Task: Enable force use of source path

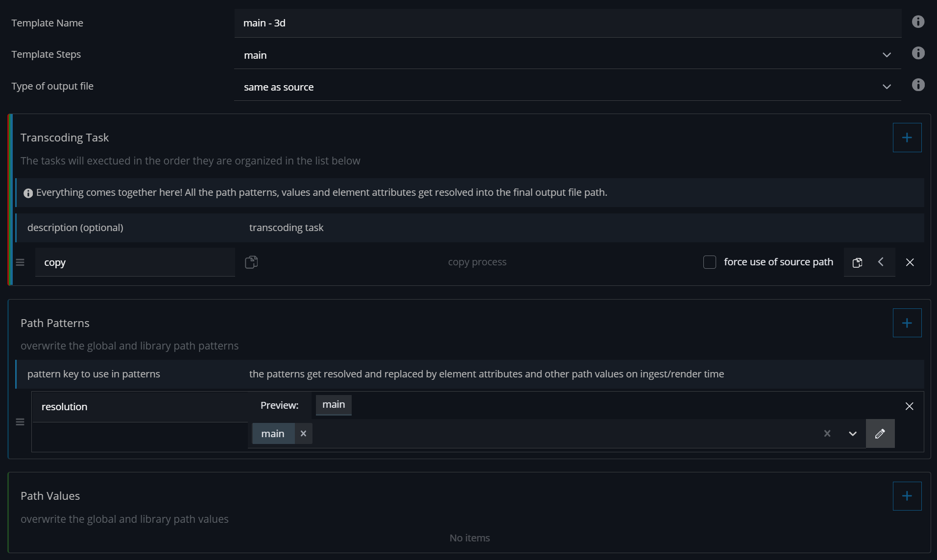Action: [709, 262]
